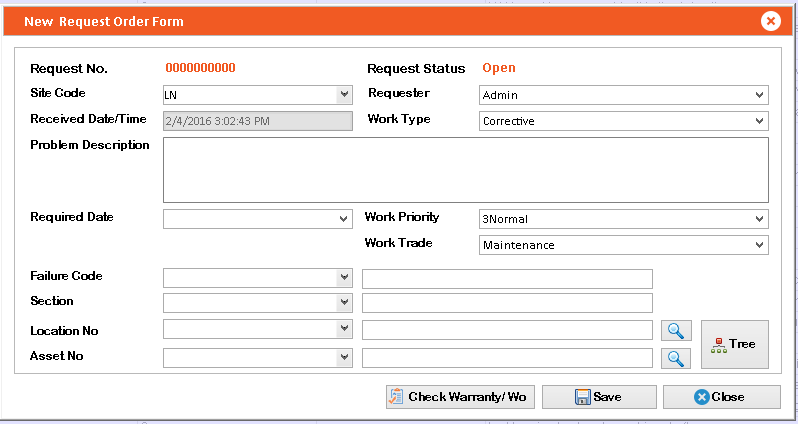
Task: Click the Problem Description label
Action: (90, 145)
